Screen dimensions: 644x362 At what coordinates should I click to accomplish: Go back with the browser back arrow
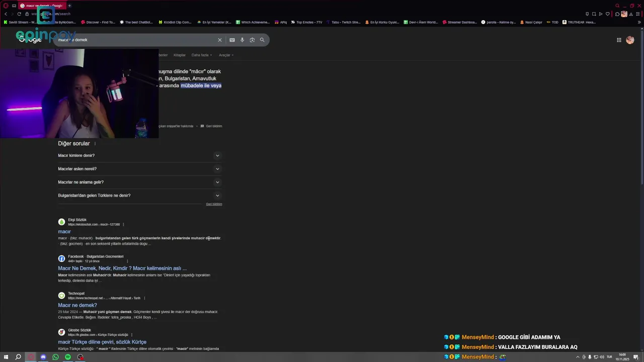(6, 14)
